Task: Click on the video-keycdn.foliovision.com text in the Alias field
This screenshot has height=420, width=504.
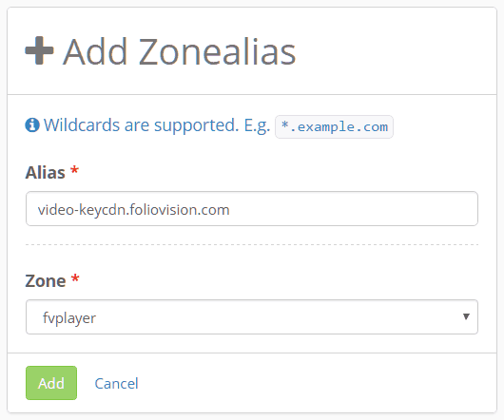Action: (133, 210)
